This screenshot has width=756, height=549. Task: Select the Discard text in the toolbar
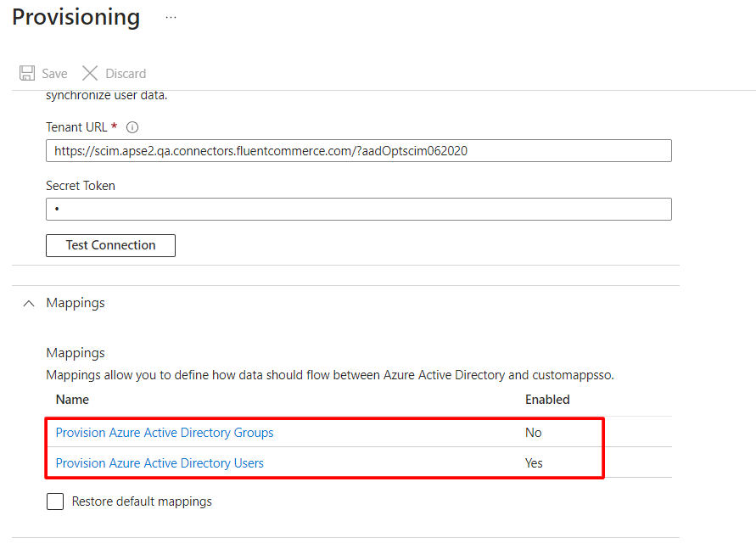[126, 74]
